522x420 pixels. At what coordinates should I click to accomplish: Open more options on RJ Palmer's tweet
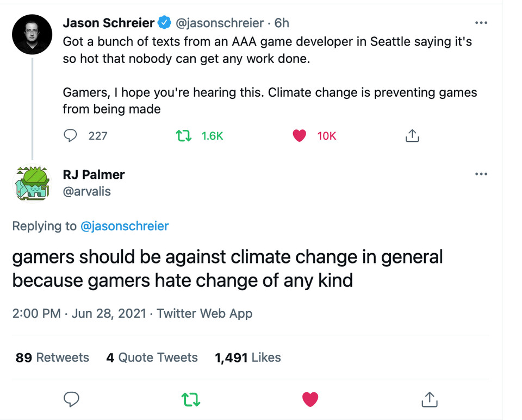(x=481, y=174)
